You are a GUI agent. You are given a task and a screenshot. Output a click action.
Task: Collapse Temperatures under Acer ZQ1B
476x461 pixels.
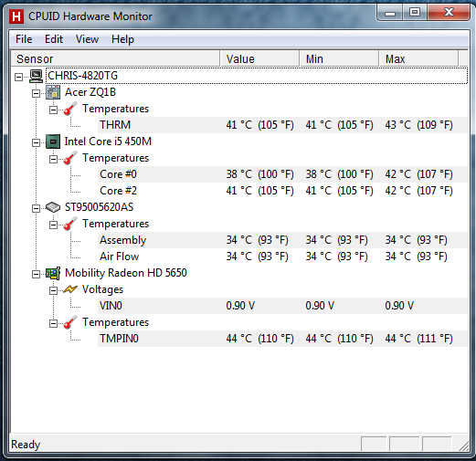pyautogui.click(x=53, y=110)
